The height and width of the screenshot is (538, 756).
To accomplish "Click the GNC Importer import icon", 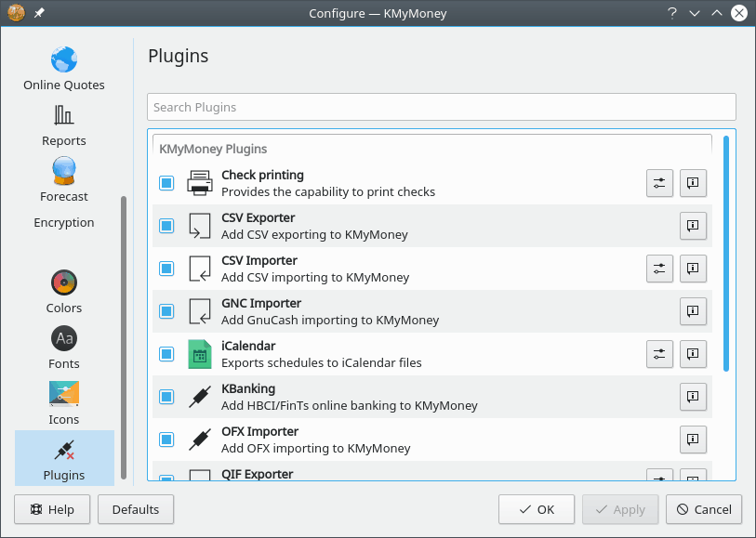I will point(200,311).
